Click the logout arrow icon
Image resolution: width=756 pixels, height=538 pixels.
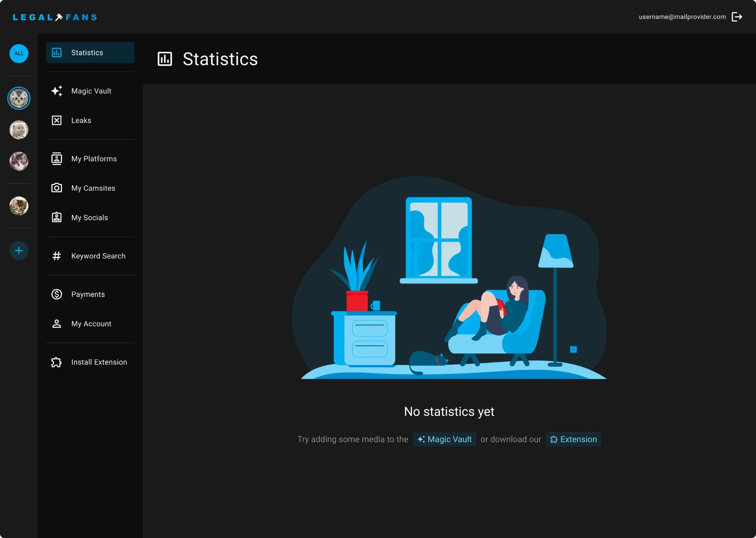[x=737, y=17]
